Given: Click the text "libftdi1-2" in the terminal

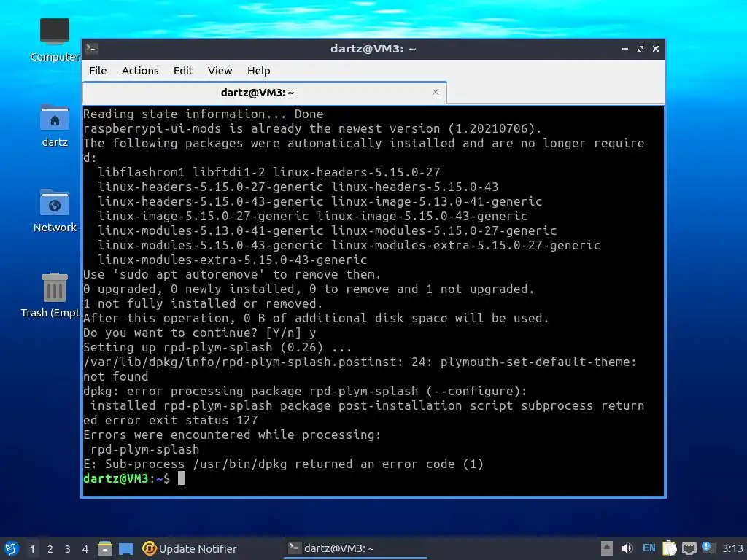Looking at the screenshot, I should (x=228, y=172).
